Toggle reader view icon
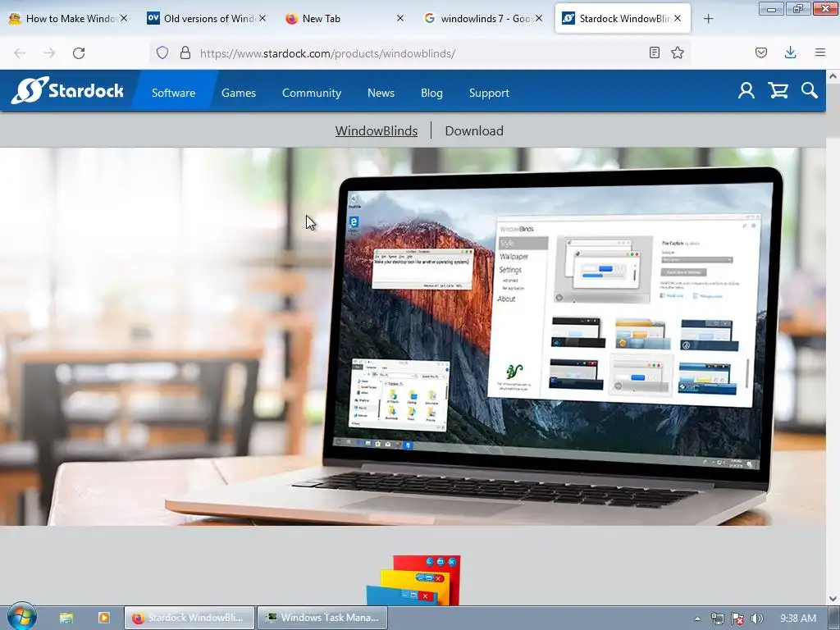 click(x=654, y=52)
